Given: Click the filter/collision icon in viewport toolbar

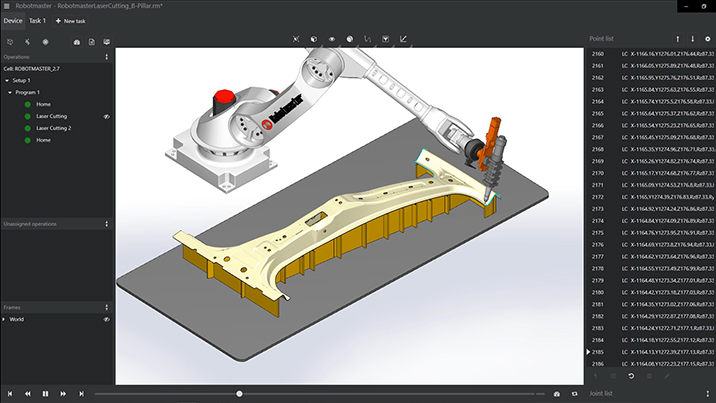Looking at the screenshot, I should click(385, 39).
